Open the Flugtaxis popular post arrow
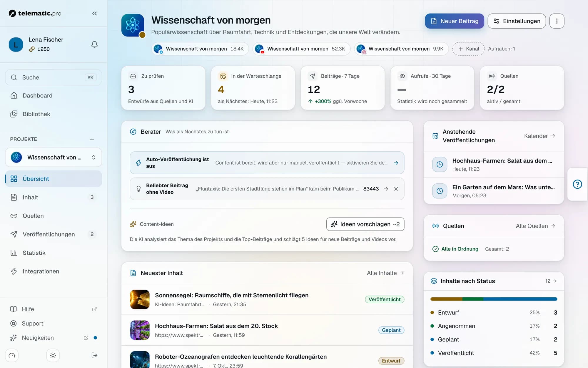 386,189
